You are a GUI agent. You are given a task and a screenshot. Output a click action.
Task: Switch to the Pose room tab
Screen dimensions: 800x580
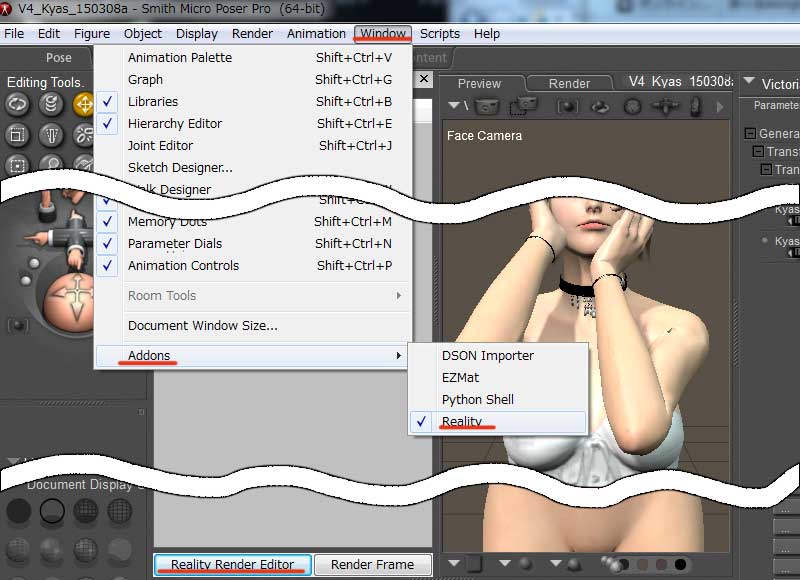pyautogui.click(x=59, y=58)
